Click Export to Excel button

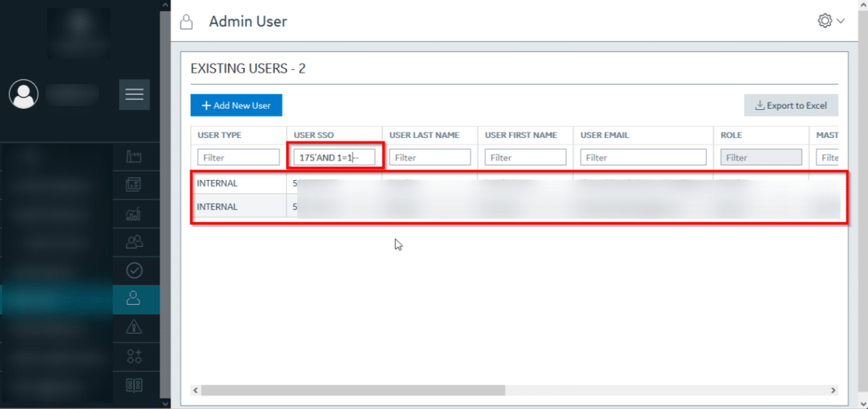791,105
